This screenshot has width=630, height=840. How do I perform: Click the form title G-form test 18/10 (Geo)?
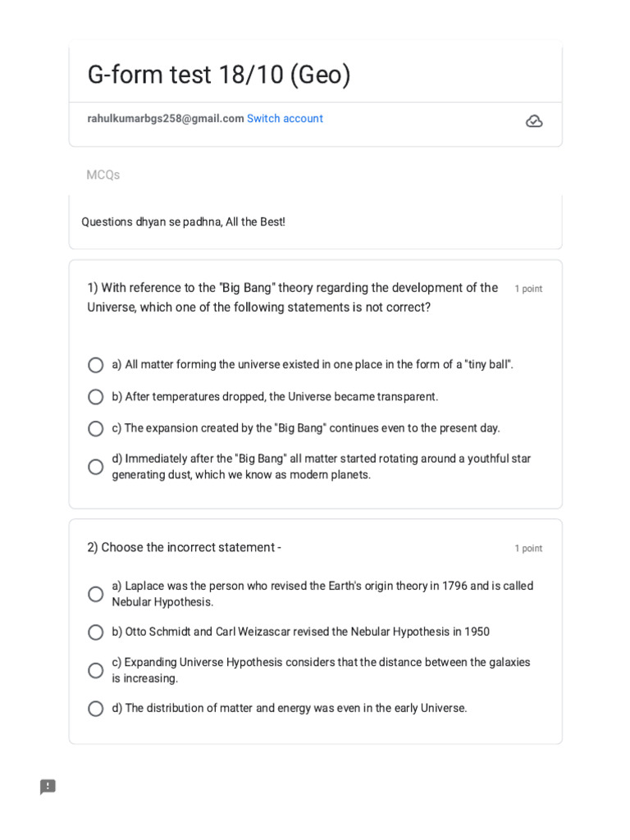[x=219, y=75]
